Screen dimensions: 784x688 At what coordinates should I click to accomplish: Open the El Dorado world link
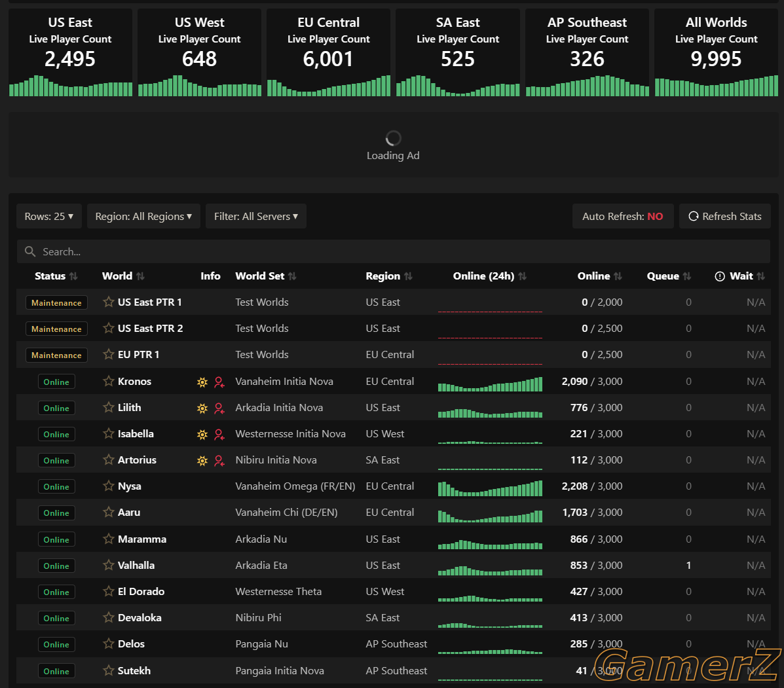(141, 591)
